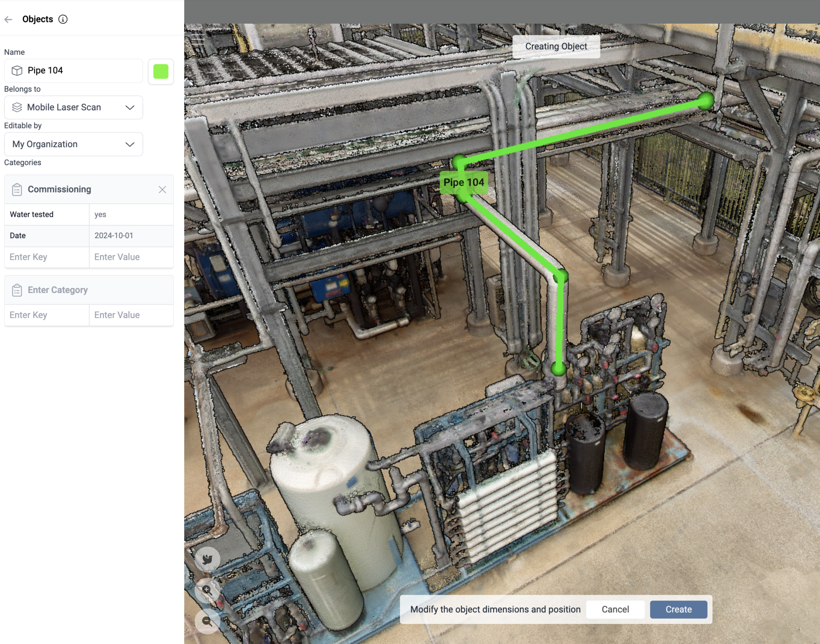820x644 pixels.
Task: Go back using the arrow beside Objects
Action: point(8,19)
